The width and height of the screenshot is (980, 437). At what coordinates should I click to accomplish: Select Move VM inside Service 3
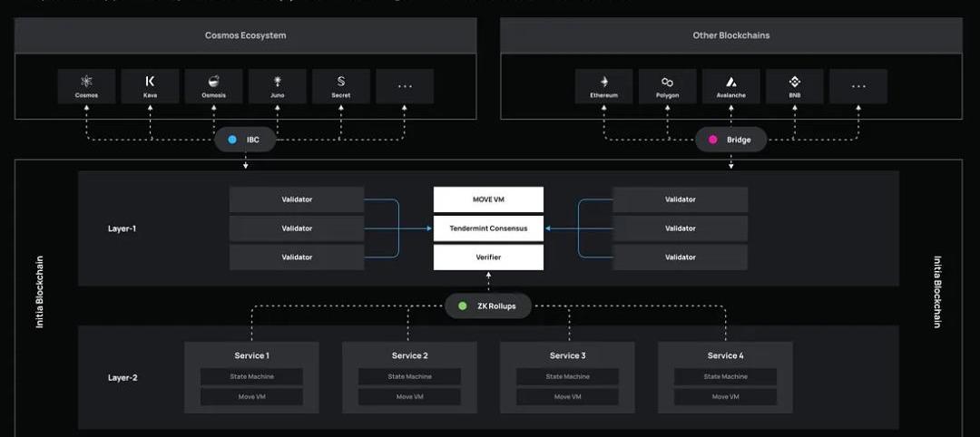[567, 397]
